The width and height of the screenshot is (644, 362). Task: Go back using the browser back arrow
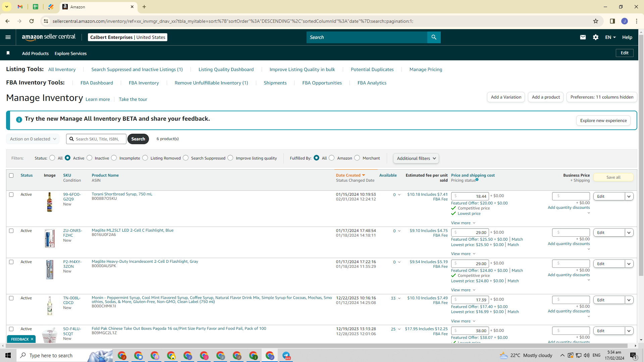[x=7, y=21]
